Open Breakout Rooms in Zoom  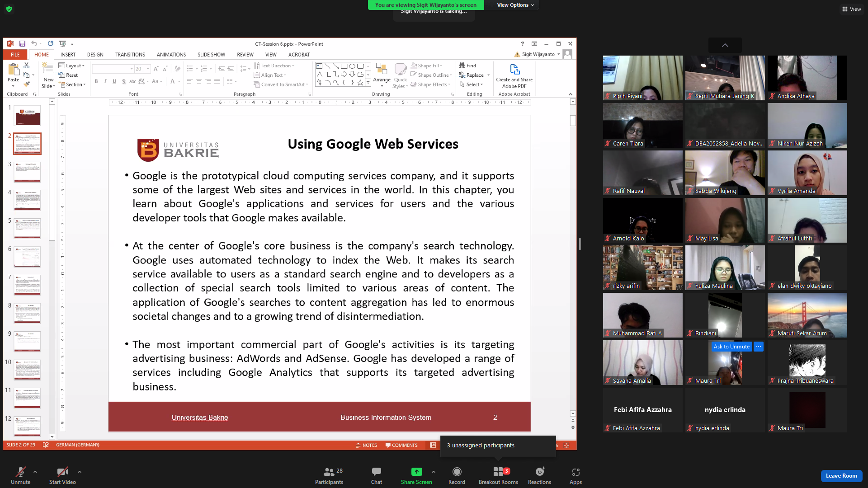point(498,476)
